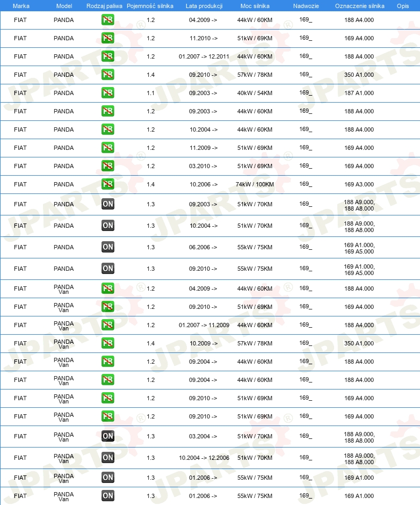420x505 pixels.
Task: Click the '74kW / 100KM' power cell
Action: pos(255,184)
